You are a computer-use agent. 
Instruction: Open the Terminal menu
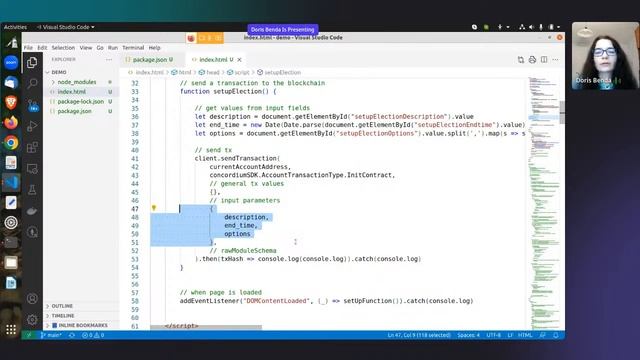click(x=133, y=48)
